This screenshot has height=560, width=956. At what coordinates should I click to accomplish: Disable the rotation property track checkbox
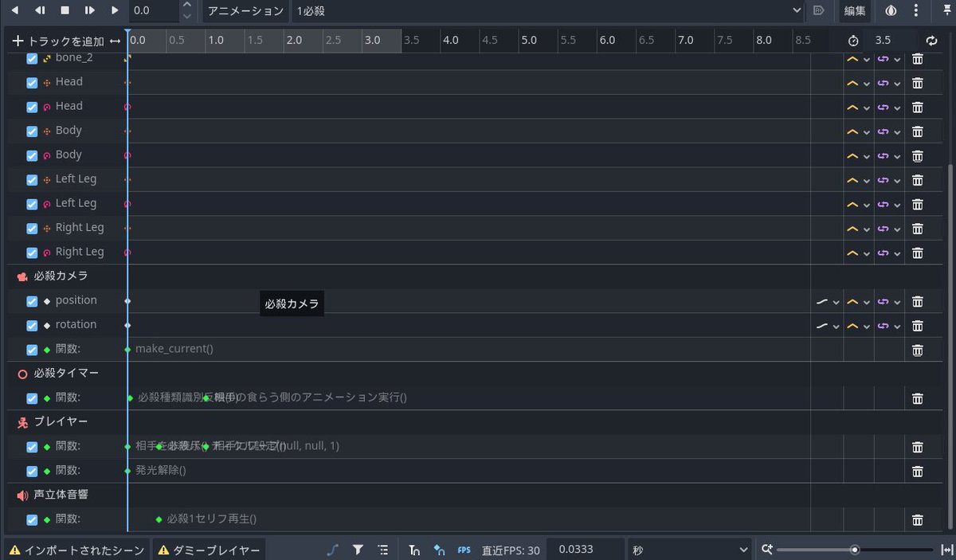click(x=32, y=326)
